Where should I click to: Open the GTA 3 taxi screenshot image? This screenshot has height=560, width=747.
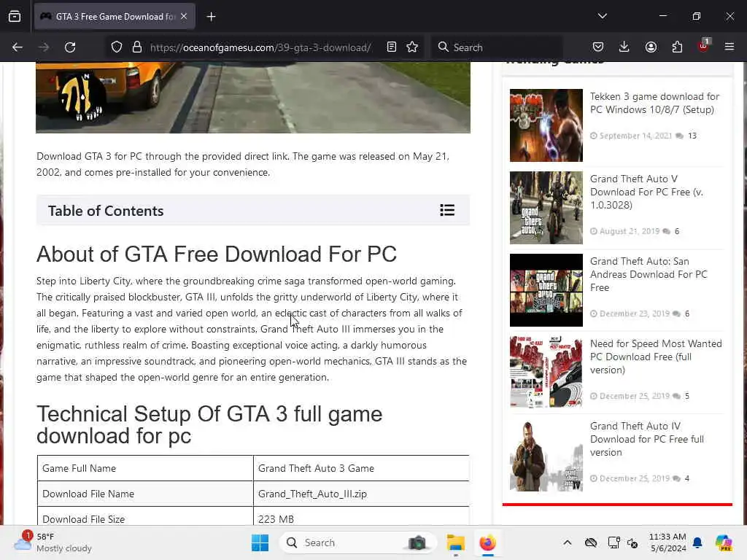(253, 98)
